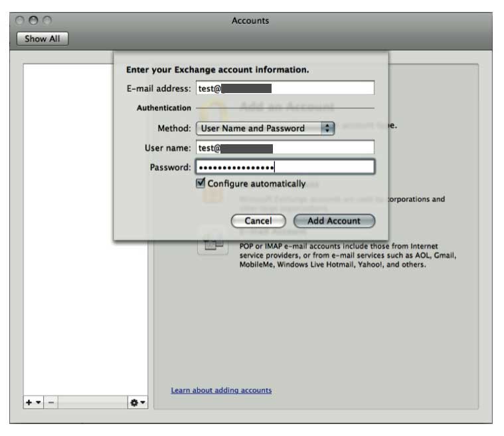The width and height of the screenshot is (504, 436).
Task: Click the Show All toolbar button
Action: [x=42, y=39]
